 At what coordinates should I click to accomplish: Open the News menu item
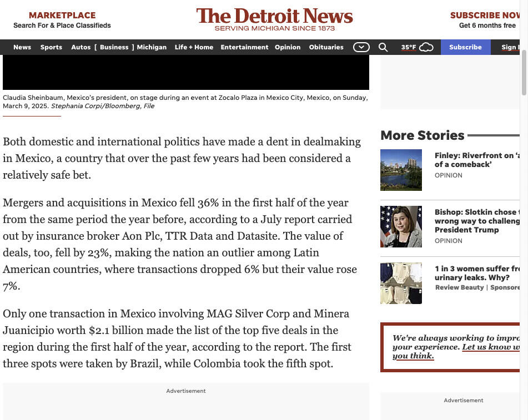point(22,47)
